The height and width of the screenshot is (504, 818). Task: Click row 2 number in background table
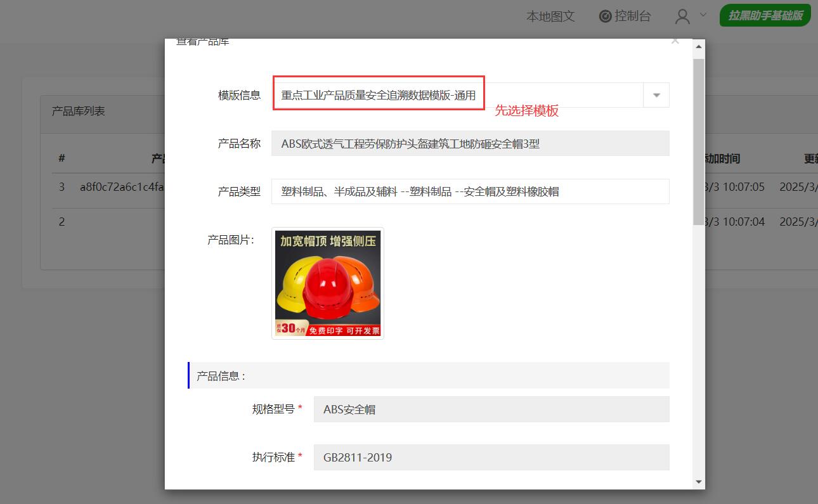[62, 222]
